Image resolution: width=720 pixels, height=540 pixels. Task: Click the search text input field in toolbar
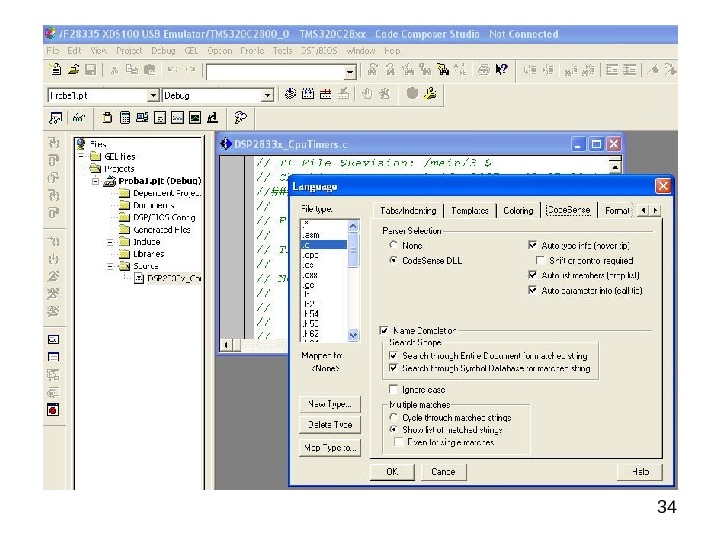tap(276, 72)
